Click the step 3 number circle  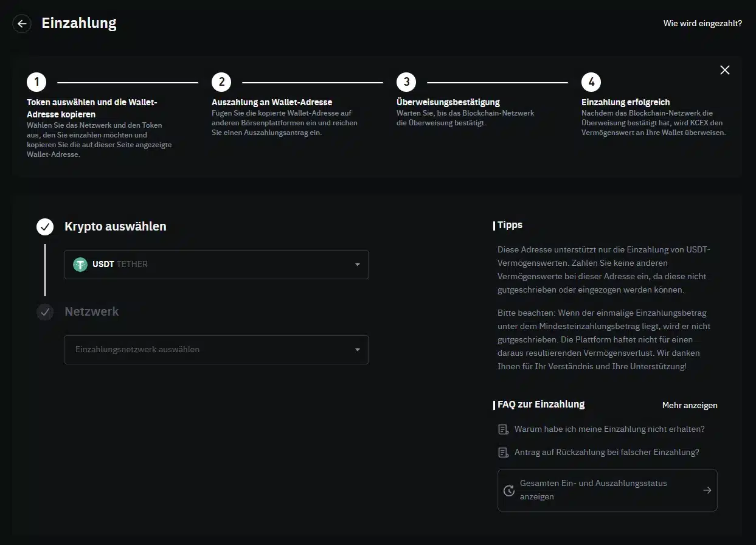(x=406, y=82)
